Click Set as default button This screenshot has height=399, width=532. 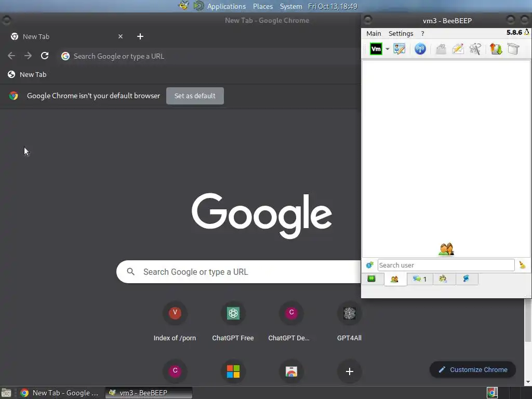click(x=195, y=96)
